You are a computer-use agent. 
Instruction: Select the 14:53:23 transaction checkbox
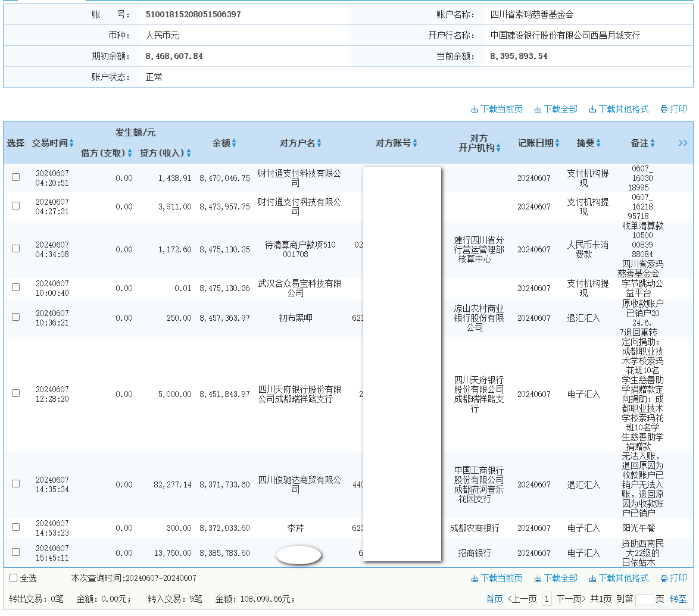point(15,527)
